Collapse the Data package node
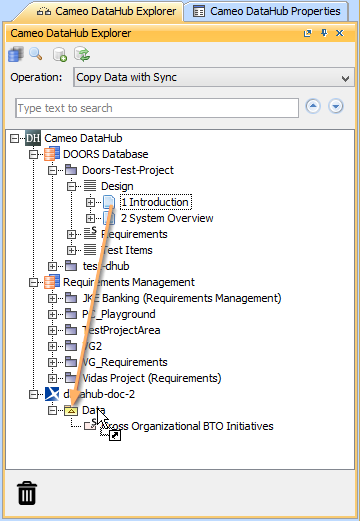Viewport: 360px width, 521px height. (x=52, y=410)
